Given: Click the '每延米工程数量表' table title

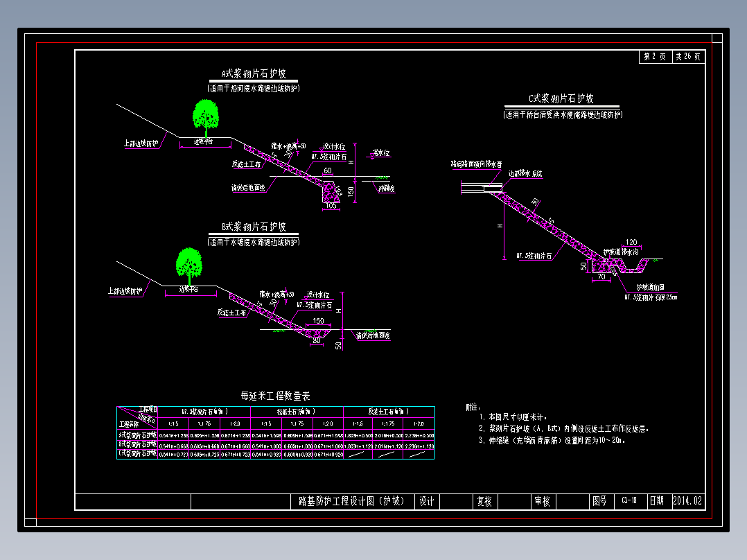Looking at the screenshot, I should (x=275, y=396).
